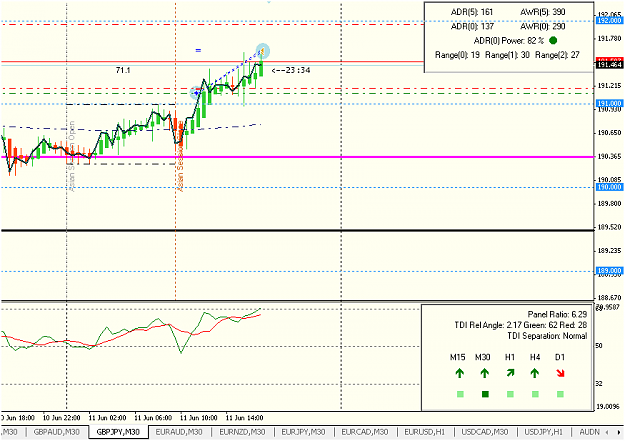Click the 189.520 price scale value
This screenshot has height=441, width=625.
(x=609, y=227)
